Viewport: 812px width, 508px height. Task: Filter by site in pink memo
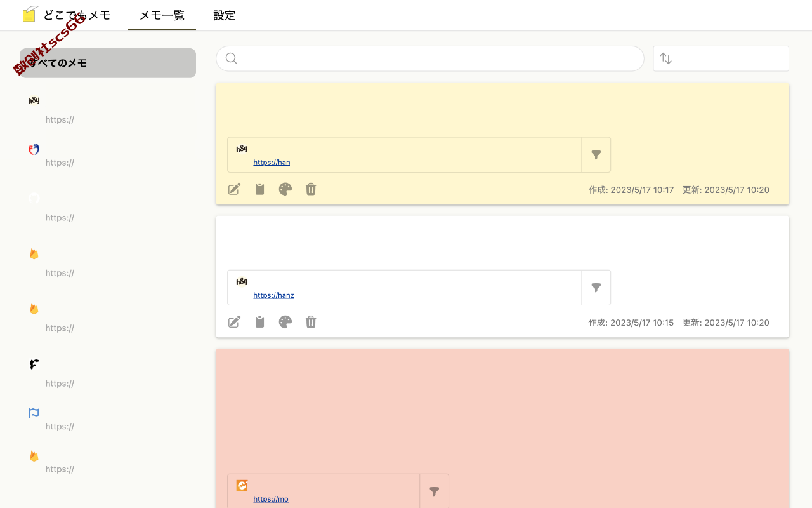pyautogui.click(x=435, y=491)
